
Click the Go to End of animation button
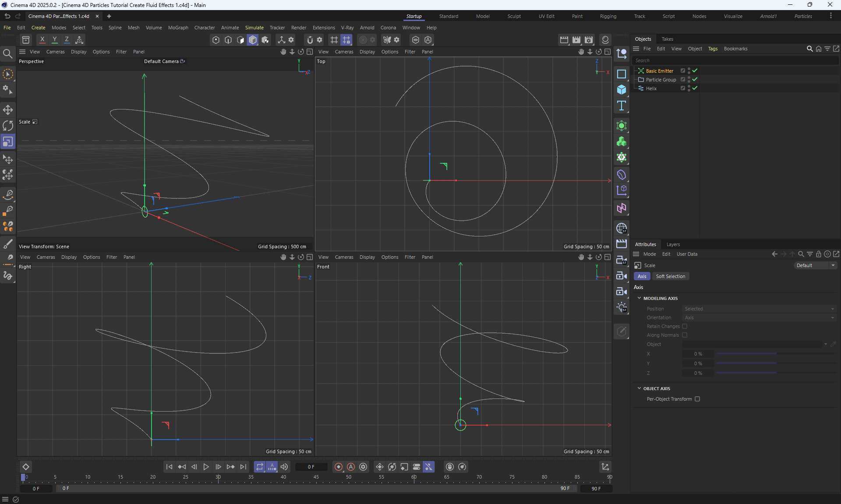(x=243, y=467)
